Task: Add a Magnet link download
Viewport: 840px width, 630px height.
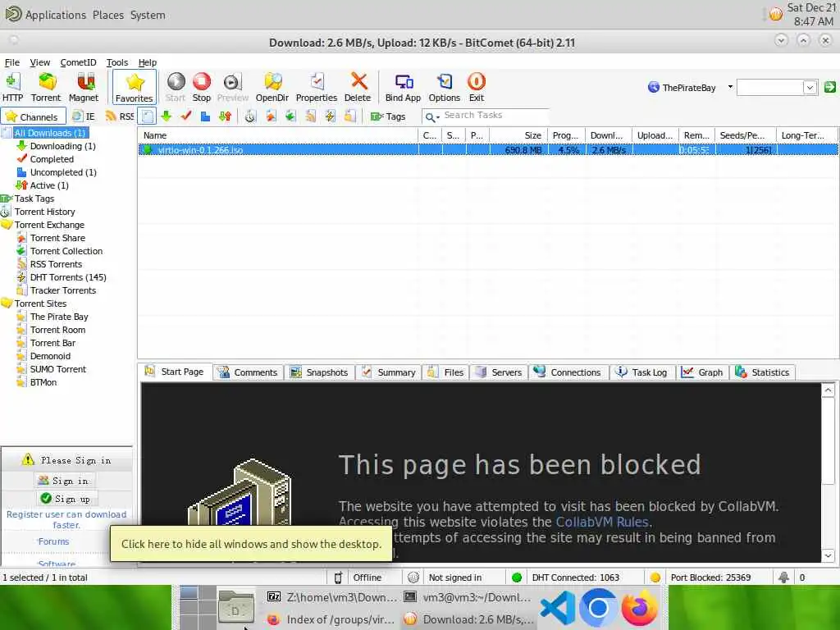Action: [84, 87]
